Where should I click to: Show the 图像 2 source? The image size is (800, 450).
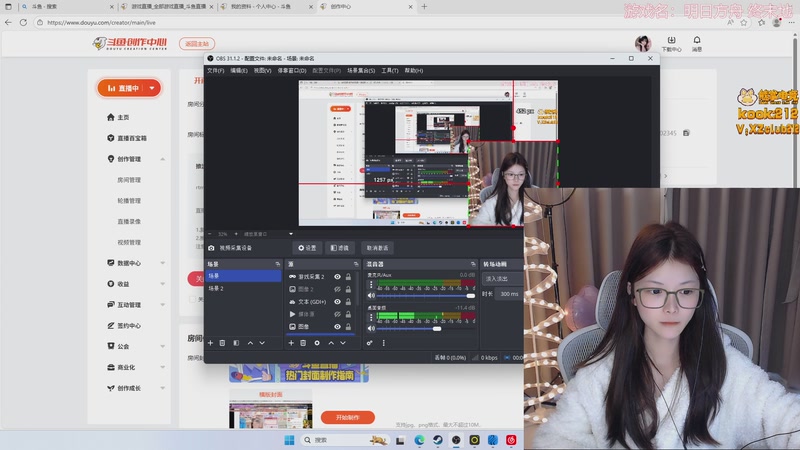coord(337,289)
